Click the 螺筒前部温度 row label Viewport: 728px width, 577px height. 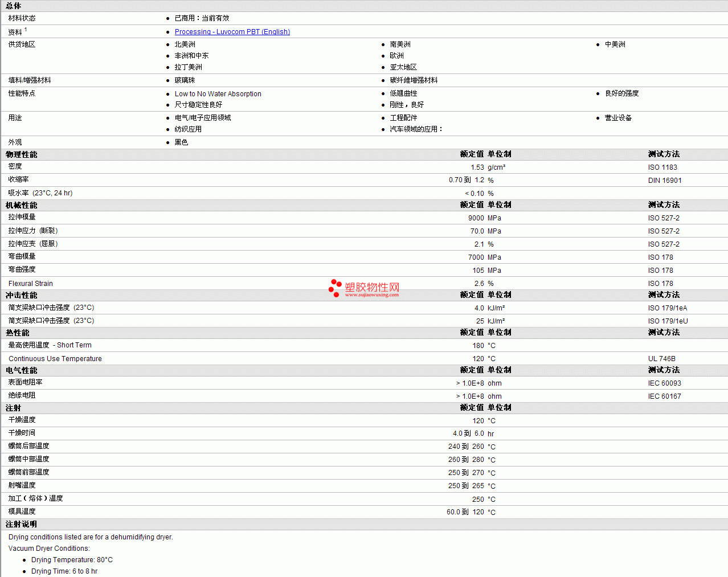coord(29,472)
